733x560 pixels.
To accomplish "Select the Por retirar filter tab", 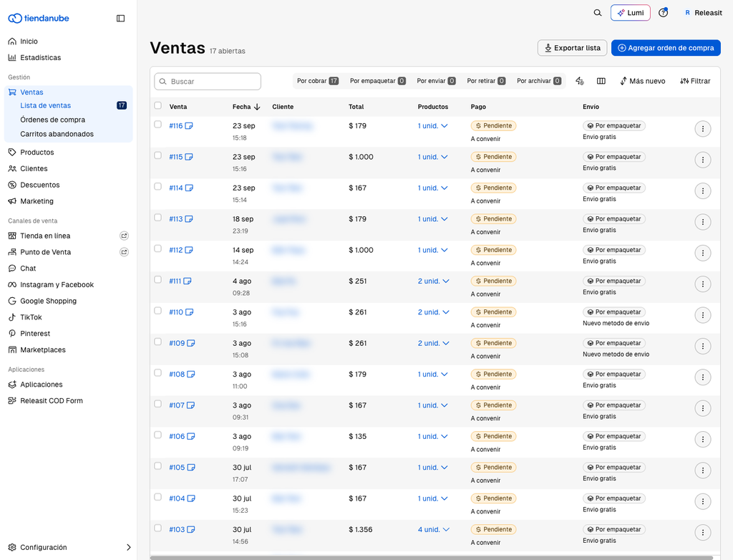I will (x=486, y=81).
